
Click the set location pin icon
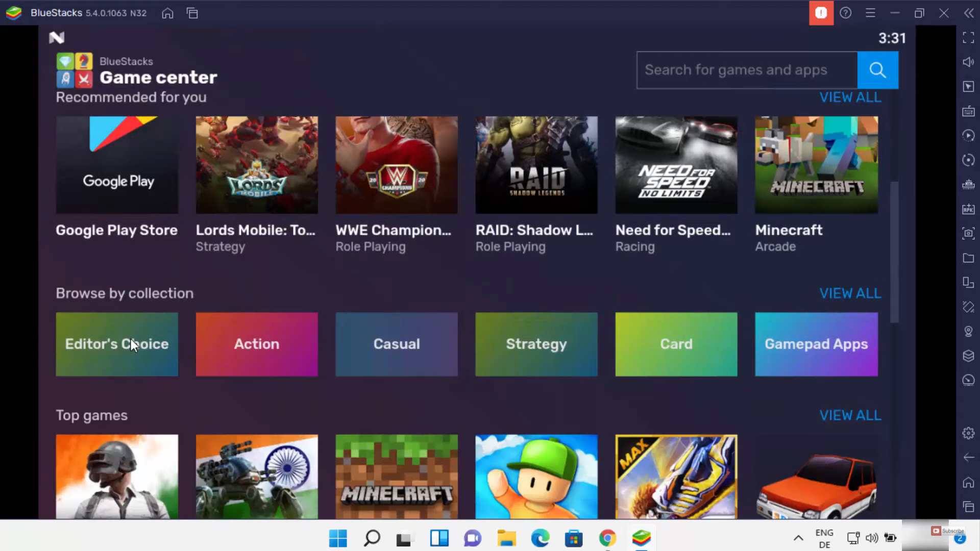tap(968, 332)
